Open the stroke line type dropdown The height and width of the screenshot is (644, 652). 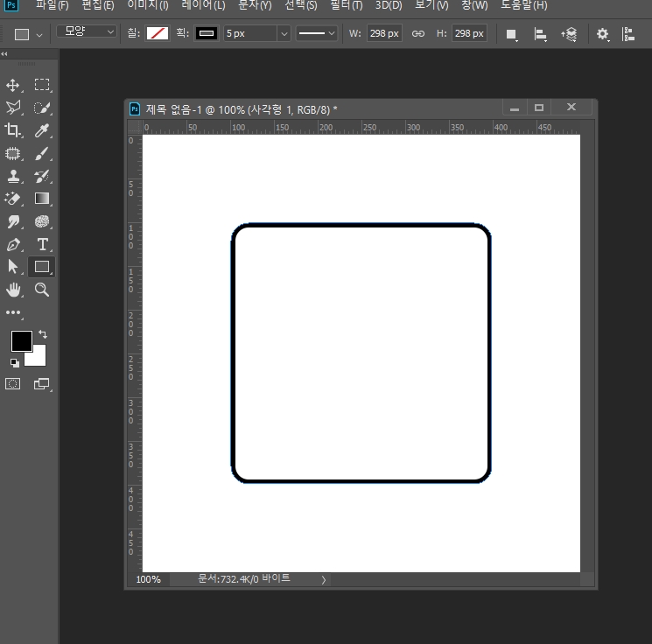pos(317,33)
